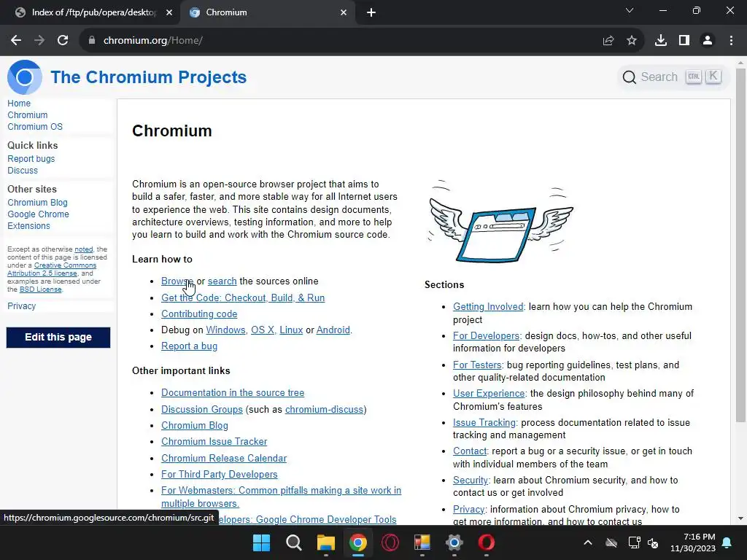Open the Getting Involved section link
747x560 pixels.
coord(488,307)
